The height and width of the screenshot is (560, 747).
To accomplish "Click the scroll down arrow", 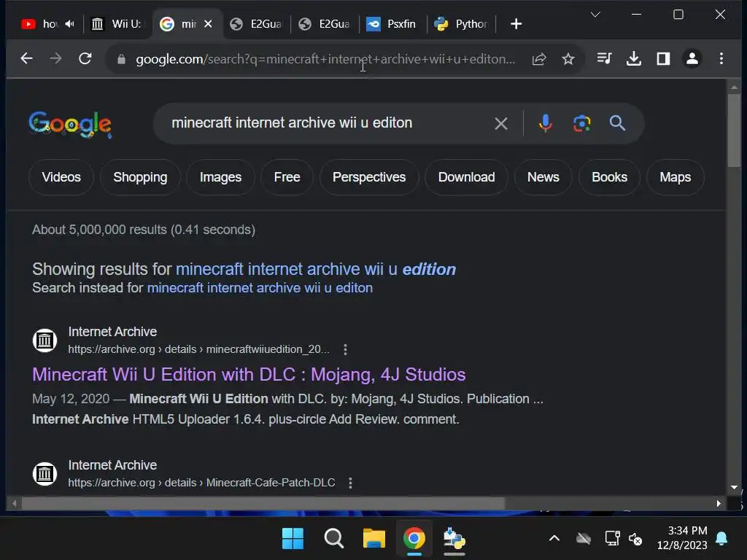I will (734, 487).
